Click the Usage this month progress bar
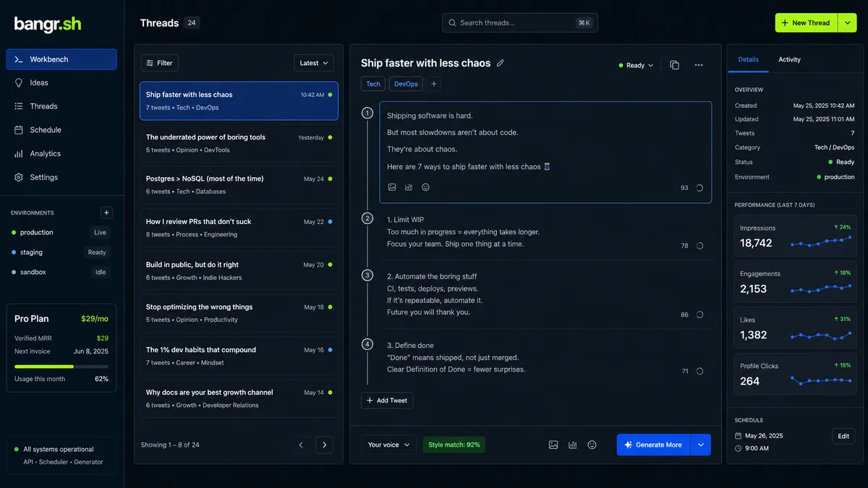868x488 pixels. click(61, 367)
